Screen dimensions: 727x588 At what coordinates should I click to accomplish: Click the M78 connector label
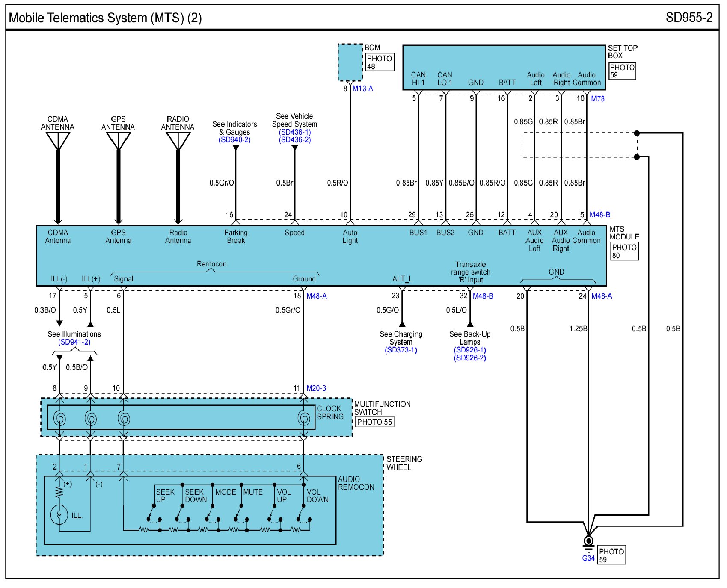point(597,99)
